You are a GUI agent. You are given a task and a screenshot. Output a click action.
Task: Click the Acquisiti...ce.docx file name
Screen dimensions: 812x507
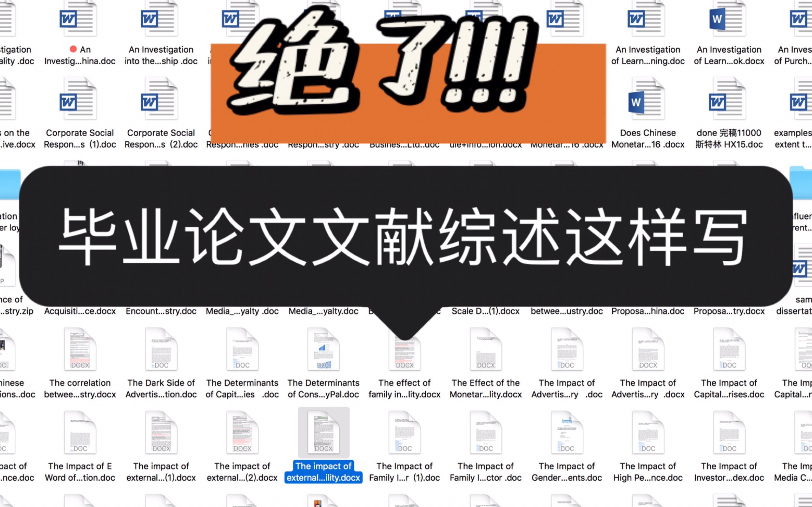(80, 311)
